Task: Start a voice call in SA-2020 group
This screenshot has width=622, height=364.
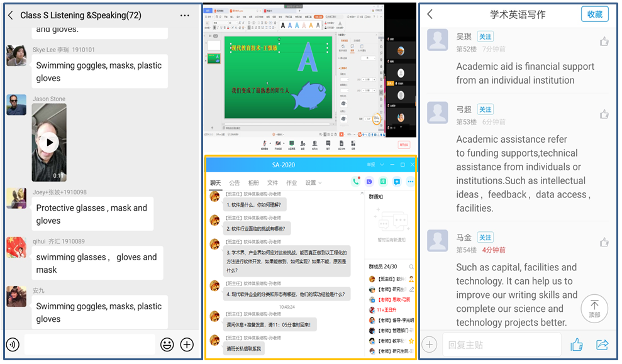Action: click(x=356, y=182)
